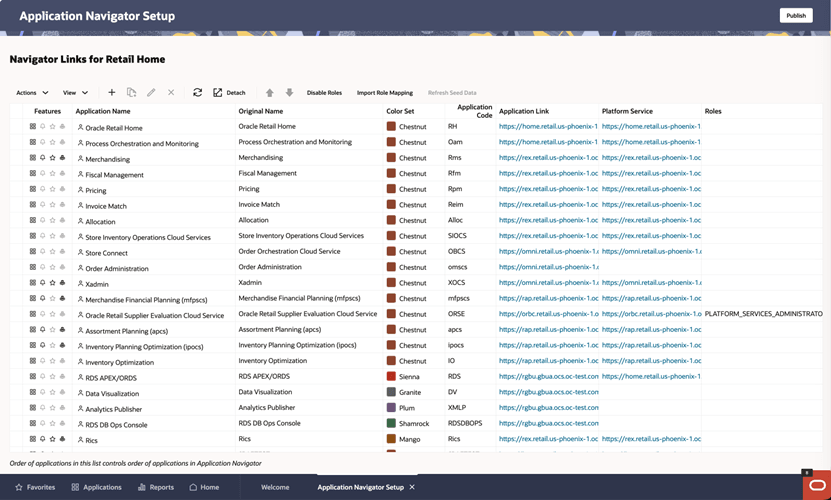The width and height of the screenshot is (831, 500).
Task: Click the Color Set column header
Action: click(400, 111)
